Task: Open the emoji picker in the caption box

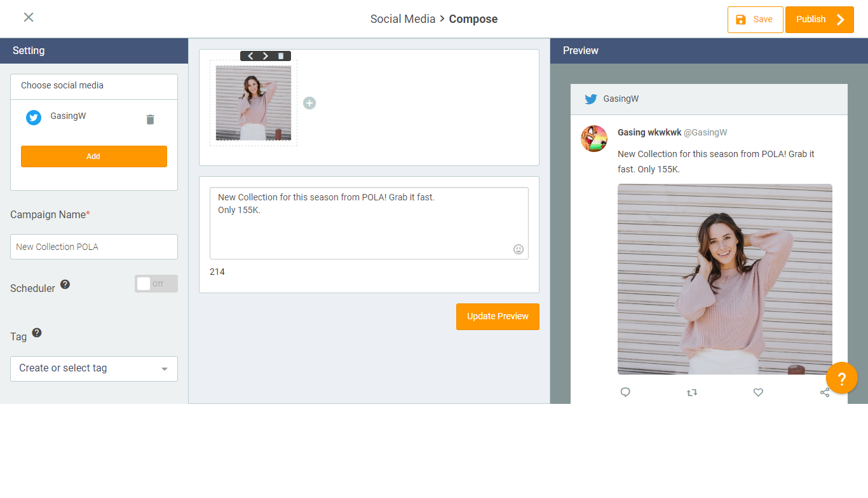Action: tap(518, 249)
